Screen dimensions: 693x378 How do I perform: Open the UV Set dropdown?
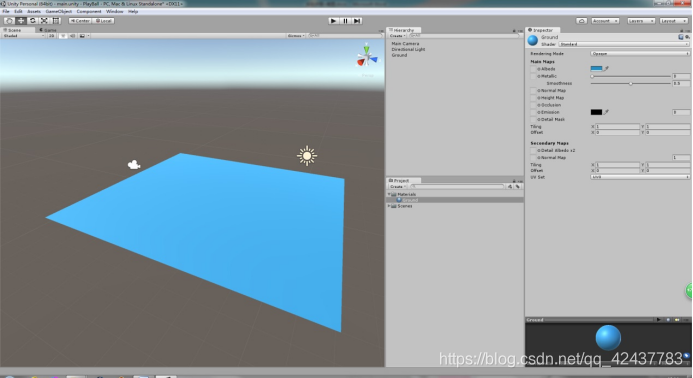point(640,177)
